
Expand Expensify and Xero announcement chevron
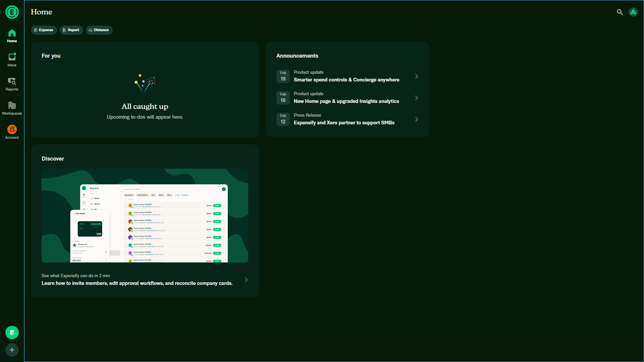(x=417, y=119)
